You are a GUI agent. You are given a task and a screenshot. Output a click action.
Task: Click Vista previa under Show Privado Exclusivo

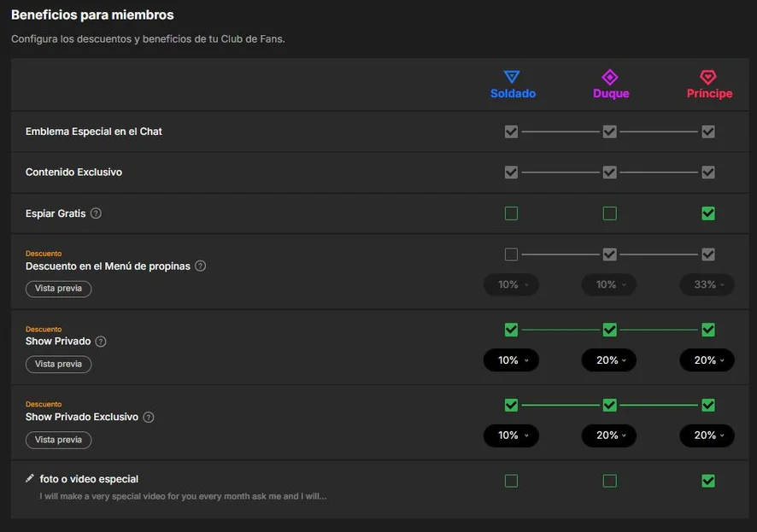click(x=58, y=440)
